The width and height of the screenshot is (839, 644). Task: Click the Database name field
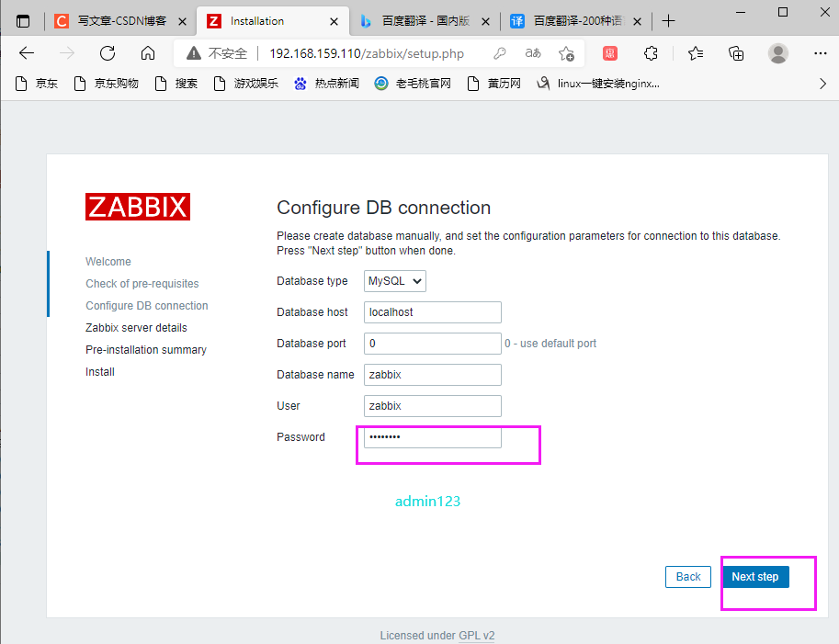[432, 375]
